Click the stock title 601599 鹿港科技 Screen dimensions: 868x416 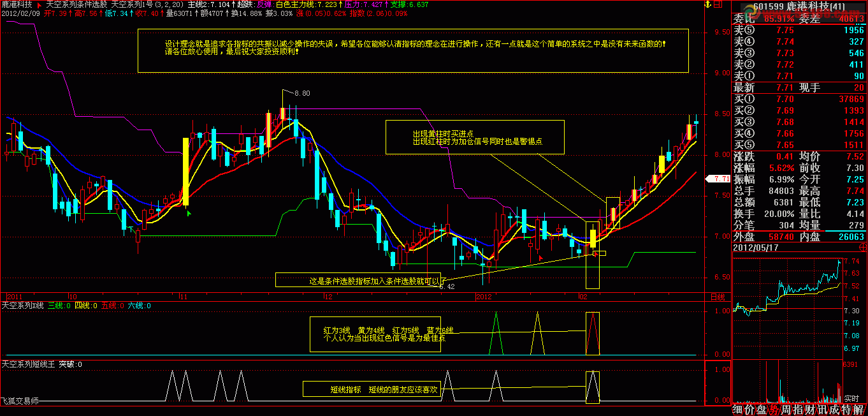(x=799, y=6)
